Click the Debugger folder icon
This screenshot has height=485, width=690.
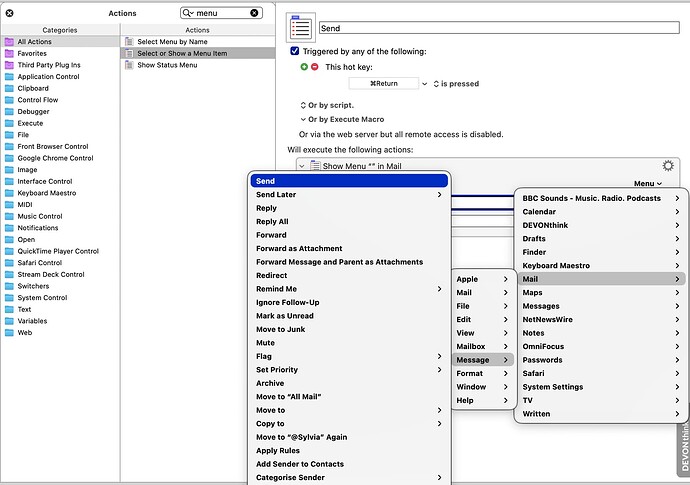tap(9, 112)
